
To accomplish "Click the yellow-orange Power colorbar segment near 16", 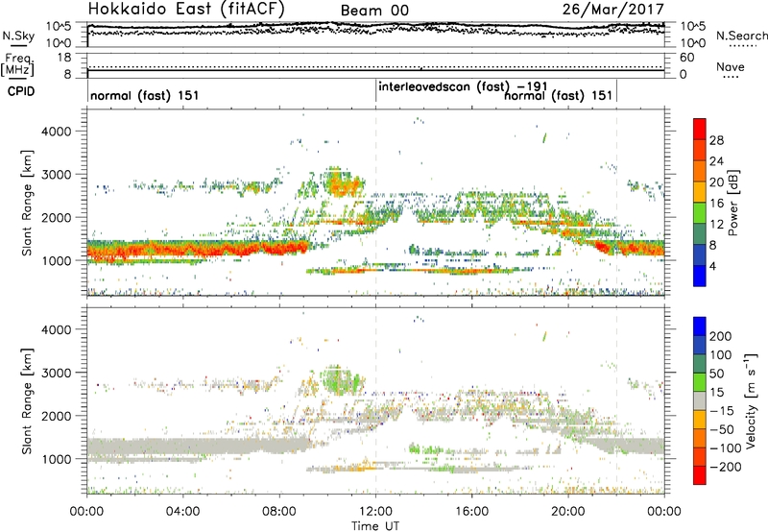I will tap(700, 191).
